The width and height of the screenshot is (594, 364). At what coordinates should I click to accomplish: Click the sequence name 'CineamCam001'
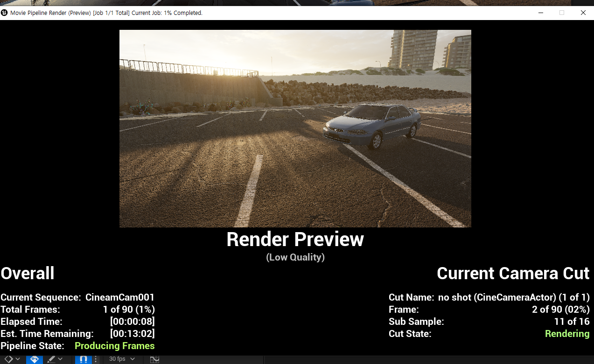(x=120, y=297)
